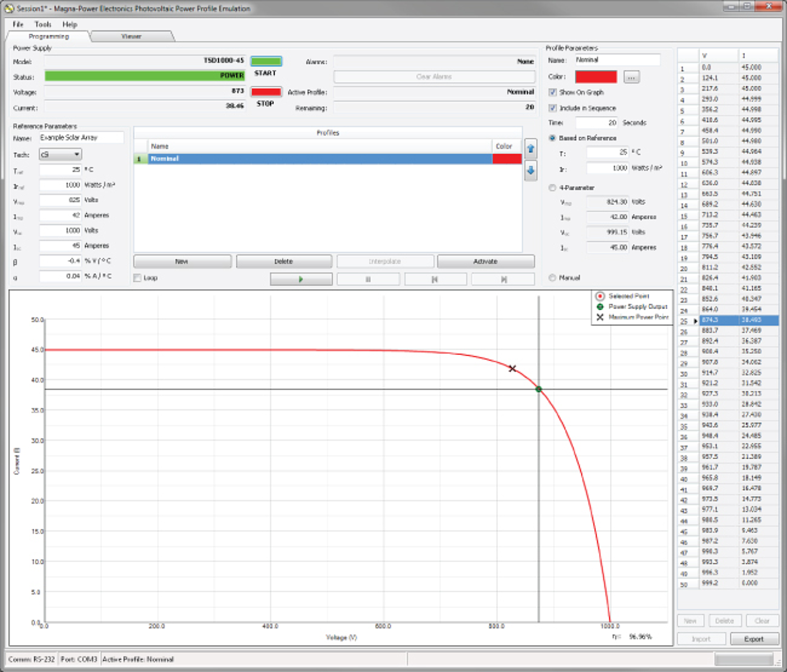Click the Isc 45 Amperes reference field

(60, 245)
